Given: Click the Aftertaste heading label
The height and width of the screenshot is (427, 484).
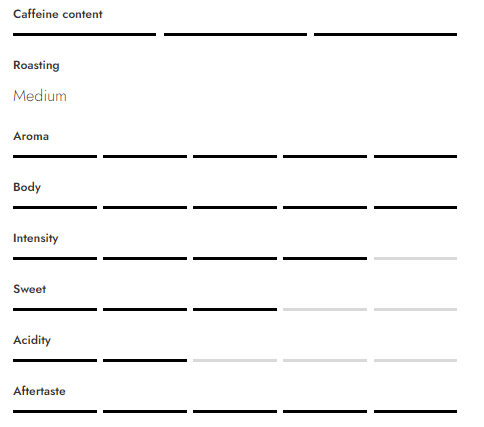Looking at the screenshot, I should [x=39, y=391].
